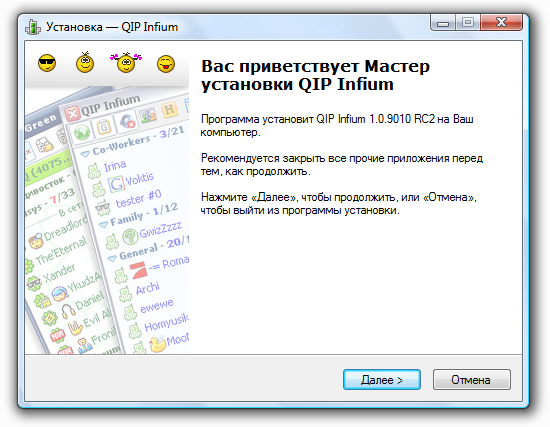The image size is (550, 427).
Task: Click the sunglasses smiley emoticon
Action: coord(47,63)
